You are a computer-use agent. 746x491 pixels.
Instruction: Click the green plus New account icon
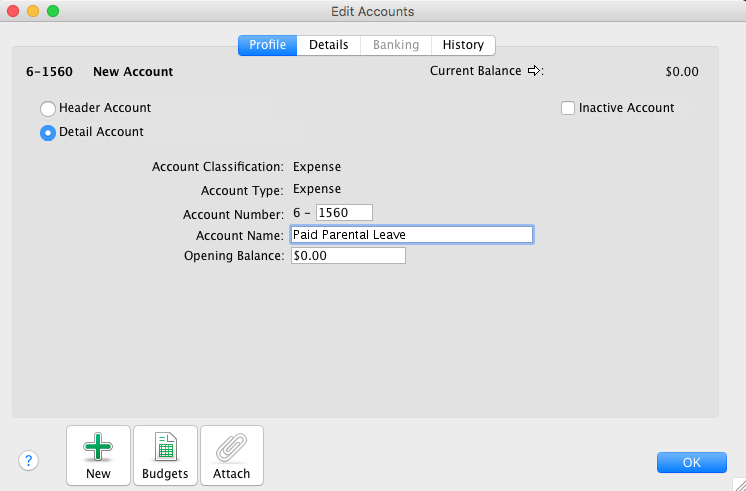click(x=98, y=448)
